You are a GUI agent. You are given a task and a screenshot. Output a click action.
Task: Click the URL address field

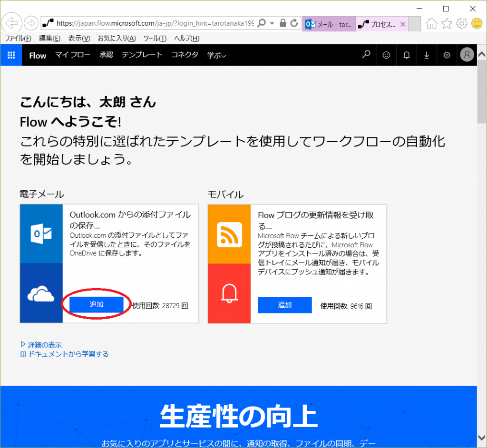pos(155,23)
